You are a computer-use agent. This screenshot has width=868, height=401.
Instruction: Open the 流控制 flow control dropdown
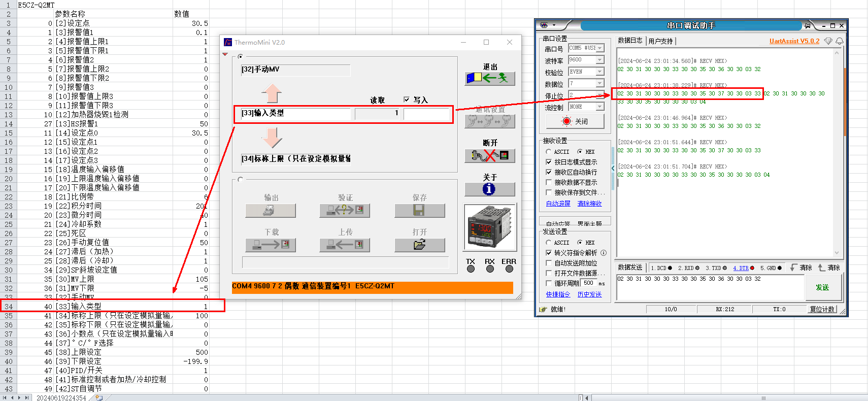pos(600,107)
